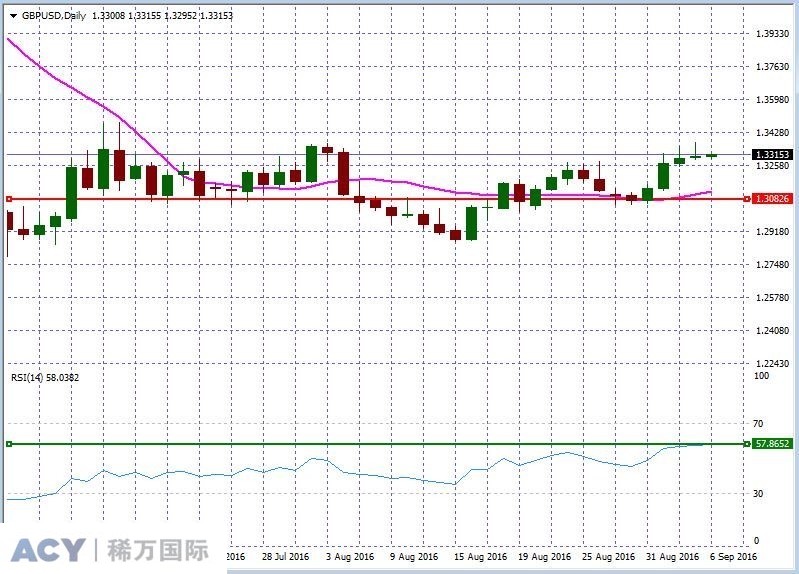Select the red horizontal support line
Image resolution: width=799 pixels, height=574 pixels.
(377, 199)
